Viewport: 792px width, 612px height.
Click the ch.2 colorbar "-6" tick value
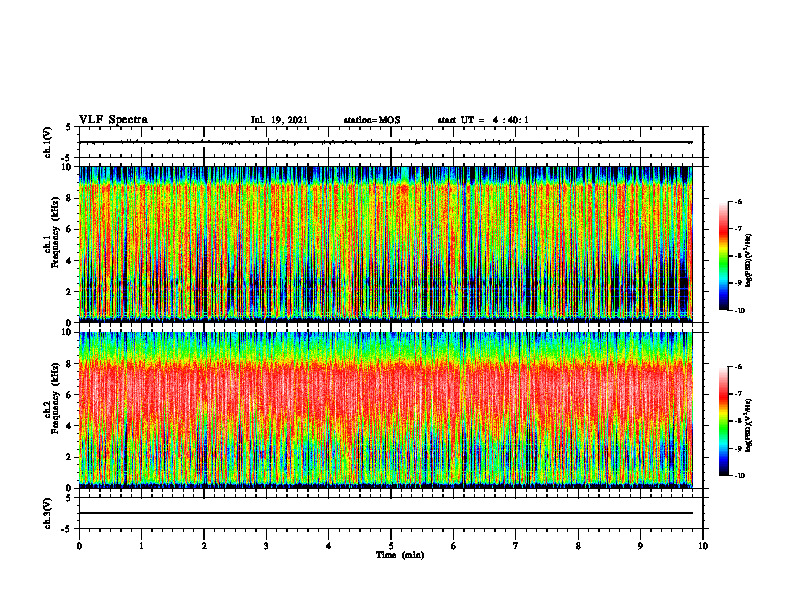[739, 367]
